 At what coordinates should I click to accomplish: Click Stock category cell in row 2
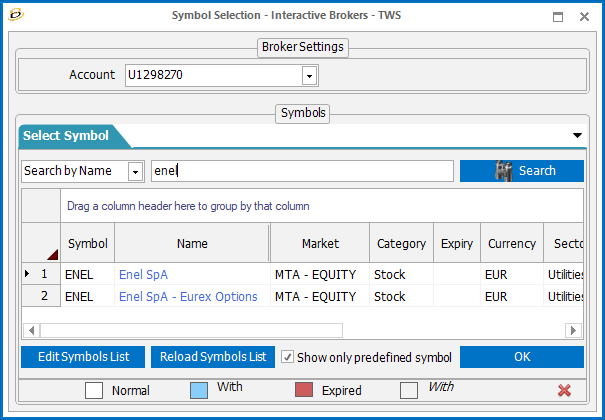[401, 297]
